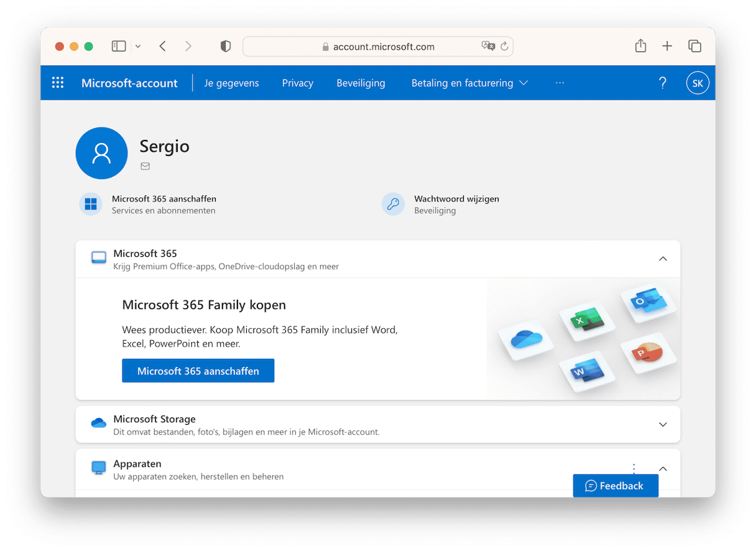The image size is (756, 551).
Task: Open the Je gegevens tab
Action: [x=231, y=83]
